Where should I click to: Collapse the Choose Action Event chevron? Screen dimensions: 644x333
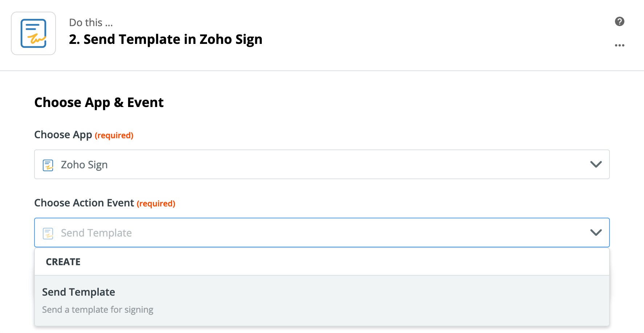pos(596,233)
